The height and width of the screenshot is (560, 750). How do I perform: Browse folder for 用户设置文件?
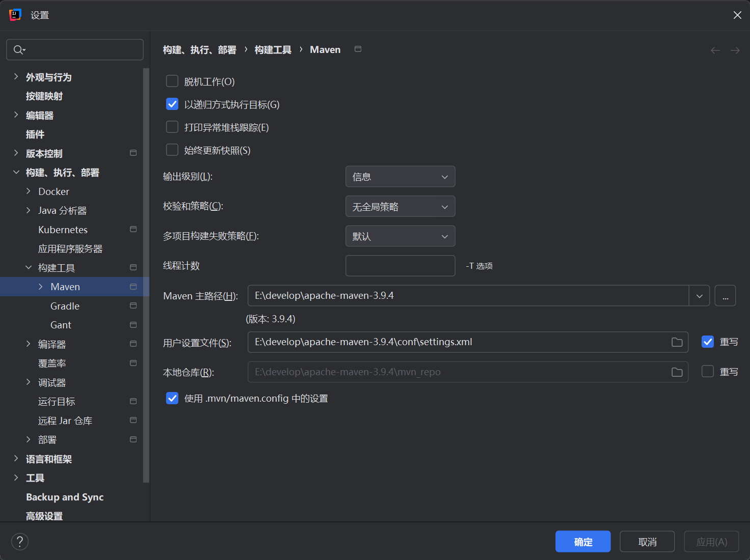click(677, 342)
